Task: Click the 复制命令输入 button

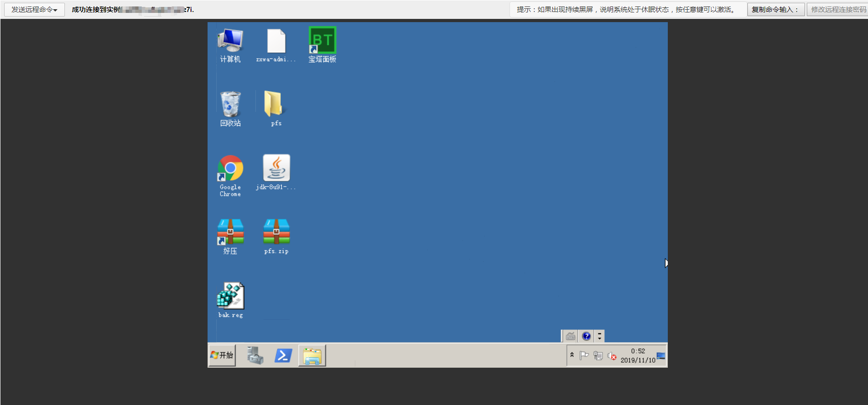Action: pos(776,10)
